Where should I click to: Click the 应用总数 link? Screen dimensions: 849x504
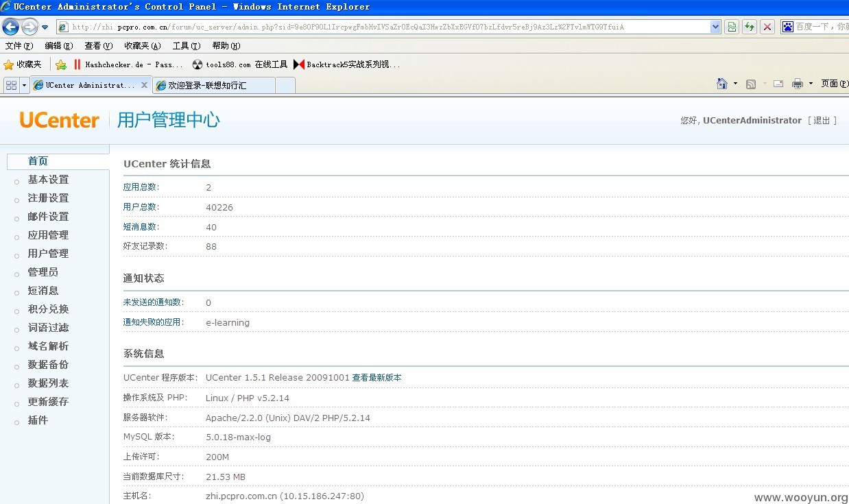[x=141, y=187]
